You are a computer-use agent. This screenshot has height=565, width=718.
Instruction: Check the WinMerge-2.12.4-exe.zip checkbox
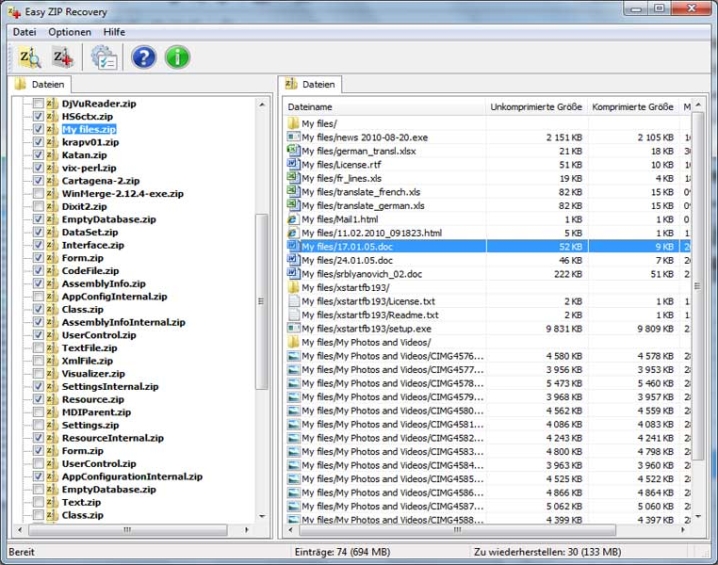[x=38, y=193]
